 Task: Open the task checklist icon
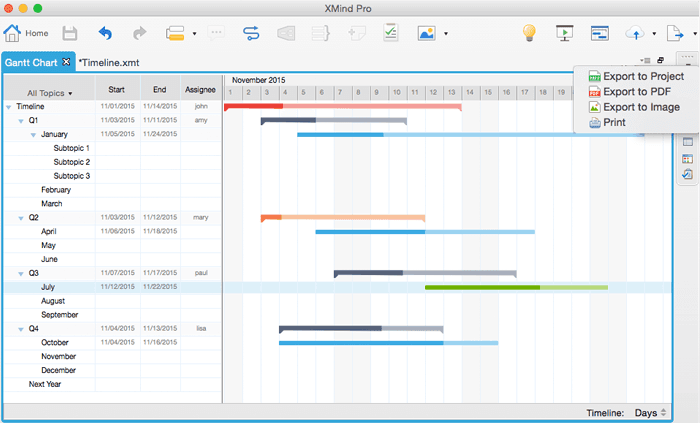(x=391, y=33)
